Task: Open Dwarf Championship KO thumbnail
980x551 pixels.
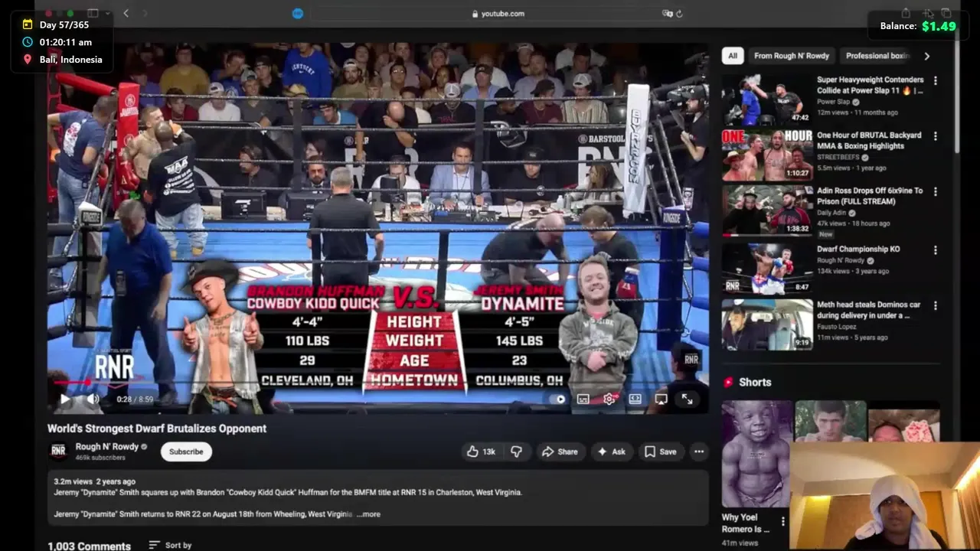Action: (x=766, y=268)
